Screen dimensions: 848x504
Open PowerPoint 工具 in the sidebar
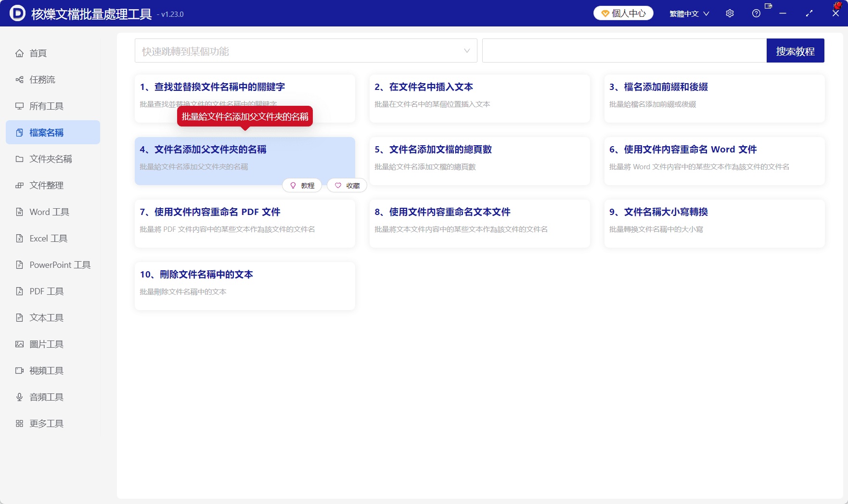(x=53, y=265)
